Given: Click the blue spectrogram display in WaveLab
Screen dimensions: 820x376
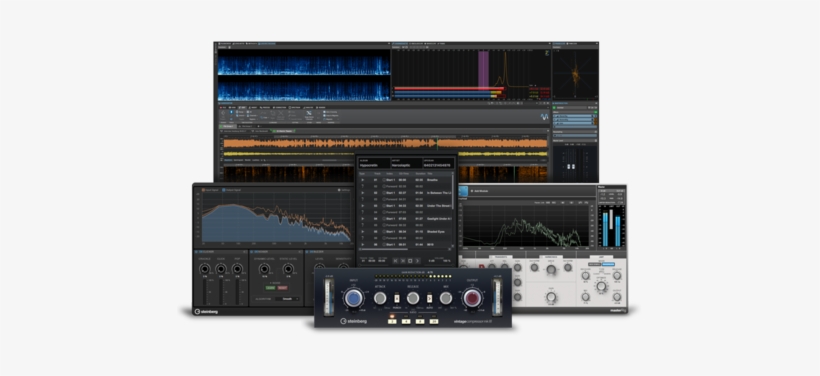Looking at the screenshot, I should [304, 75].
